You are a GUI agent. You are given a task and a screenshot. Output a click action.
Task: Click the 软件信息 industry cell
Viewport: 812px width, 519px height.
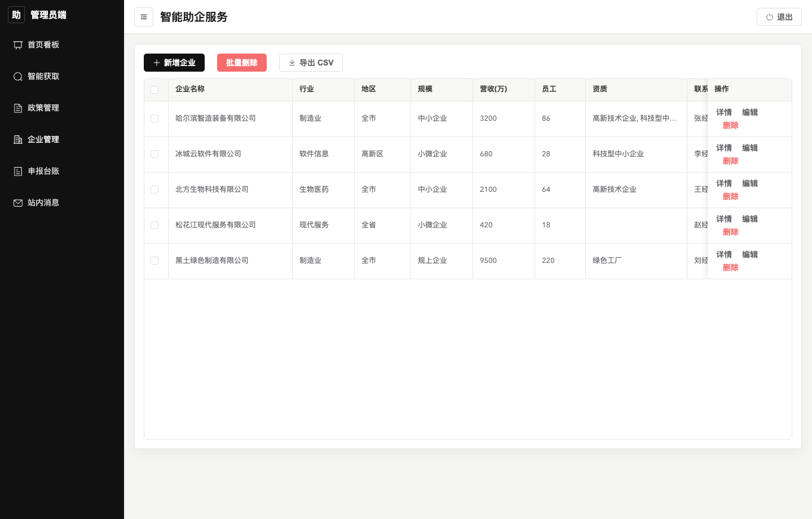click(323, 154)
